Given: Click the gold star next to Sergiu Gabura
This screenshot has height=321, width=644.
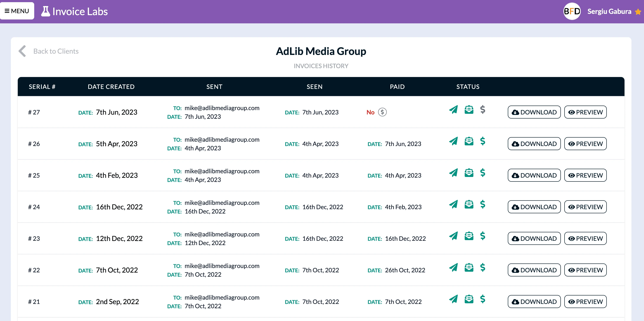Looking at the screenshot, I should [638, 12].
